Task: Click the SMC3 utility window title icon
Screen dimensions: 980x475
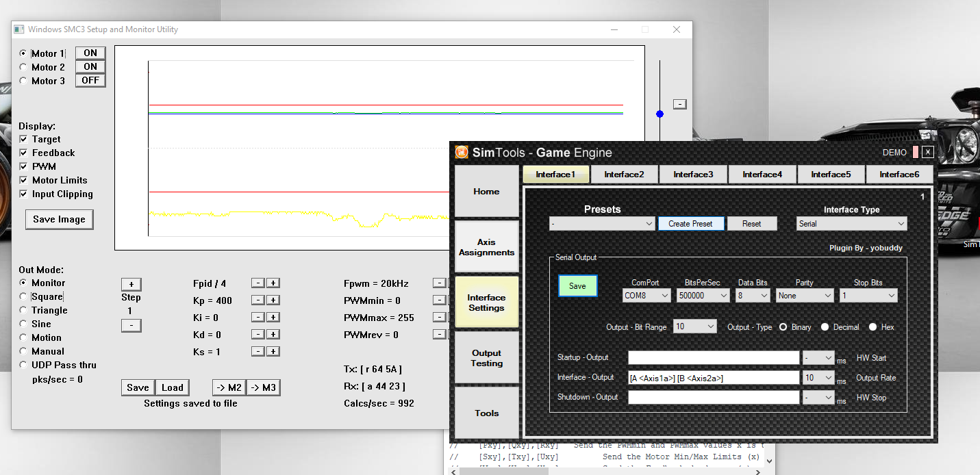Action: coord(20,29)
